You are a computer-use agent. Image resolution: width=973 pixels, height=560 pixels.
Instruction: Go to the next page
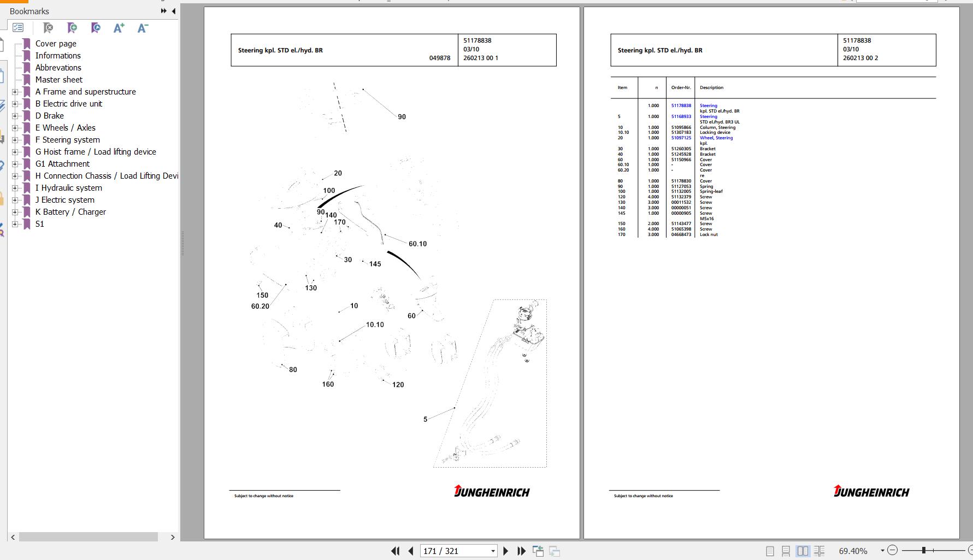click(505, 551)
